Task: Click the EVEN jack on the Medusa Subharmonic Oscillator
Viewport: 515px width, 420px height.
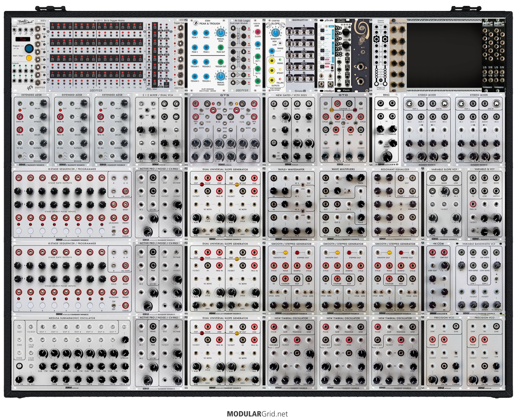Action: 19,353
